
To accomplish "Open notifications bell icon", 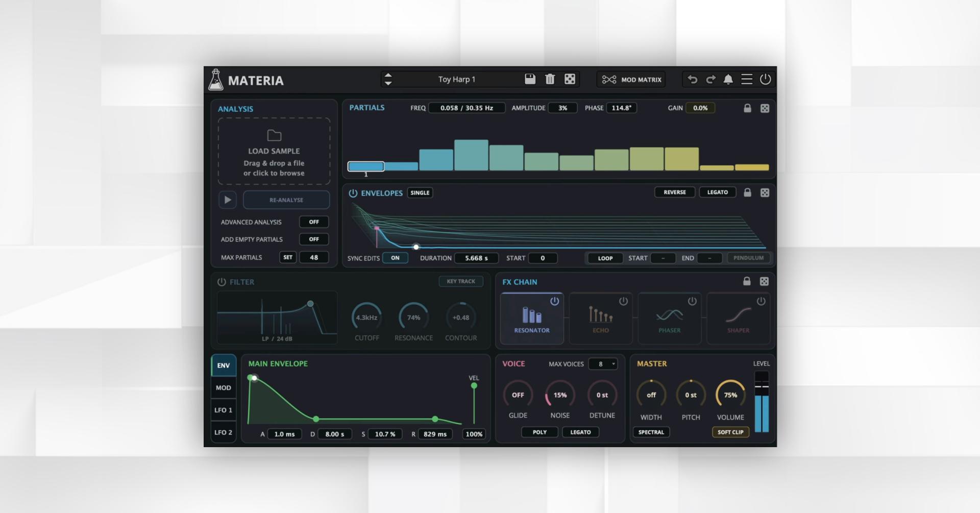I will coord(728,79).
